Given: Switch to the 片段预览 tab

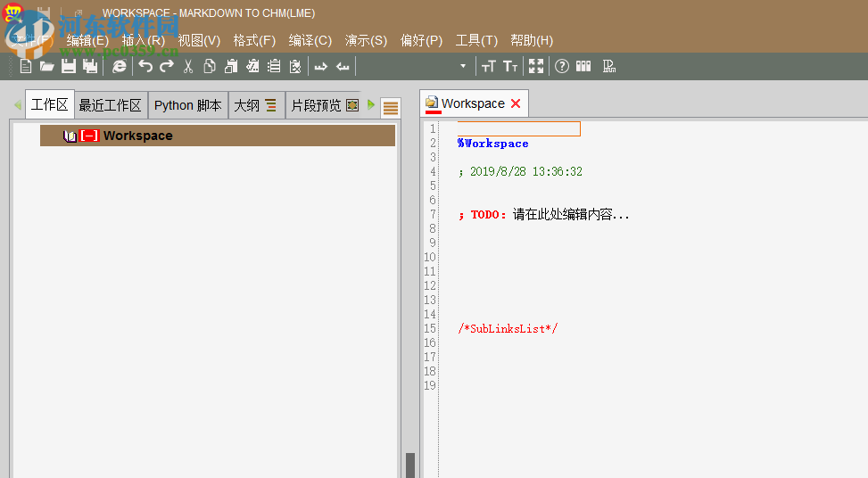Looking at the screenshot, I should (325, 105).
